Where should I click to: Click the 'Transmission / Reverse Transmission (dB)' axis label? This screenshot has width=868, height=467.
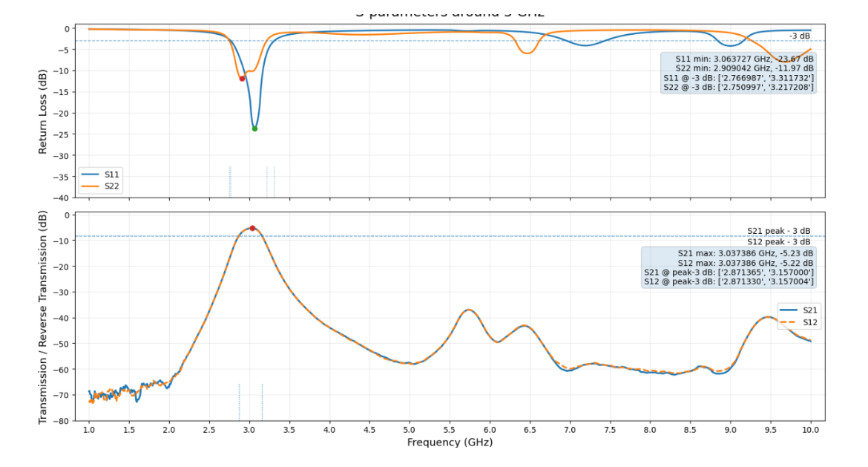pos(42,317)
